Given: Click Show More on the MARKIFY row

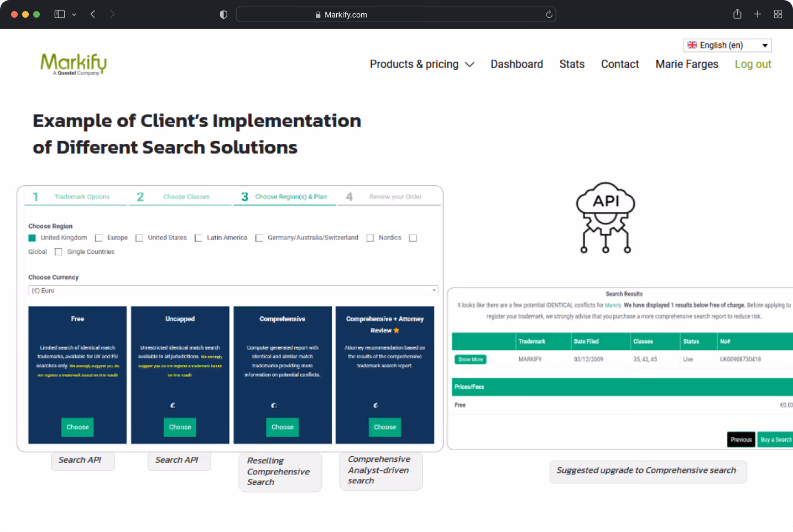Looking at the screenshot, I should coord(471,359).
